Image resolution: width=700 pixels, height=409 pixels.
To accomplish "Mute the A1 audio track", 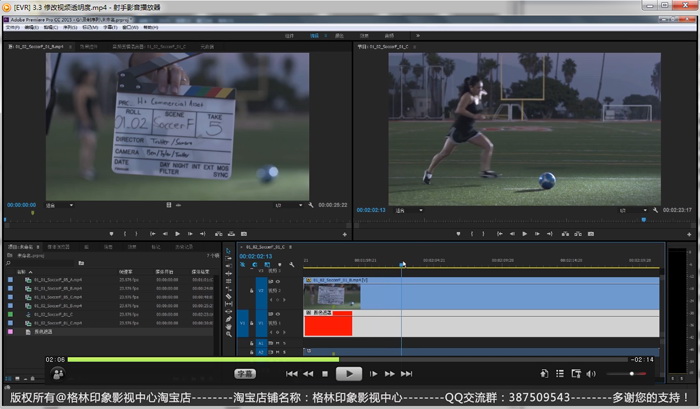I will [278, 343].
